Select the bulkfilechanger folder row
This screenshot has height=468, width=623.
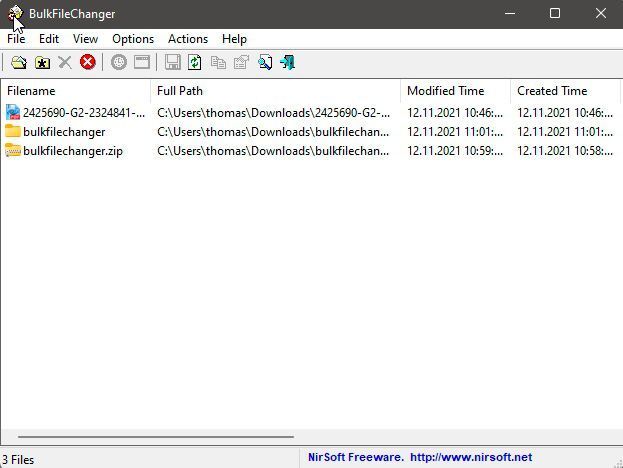click(x=310, y=132)
